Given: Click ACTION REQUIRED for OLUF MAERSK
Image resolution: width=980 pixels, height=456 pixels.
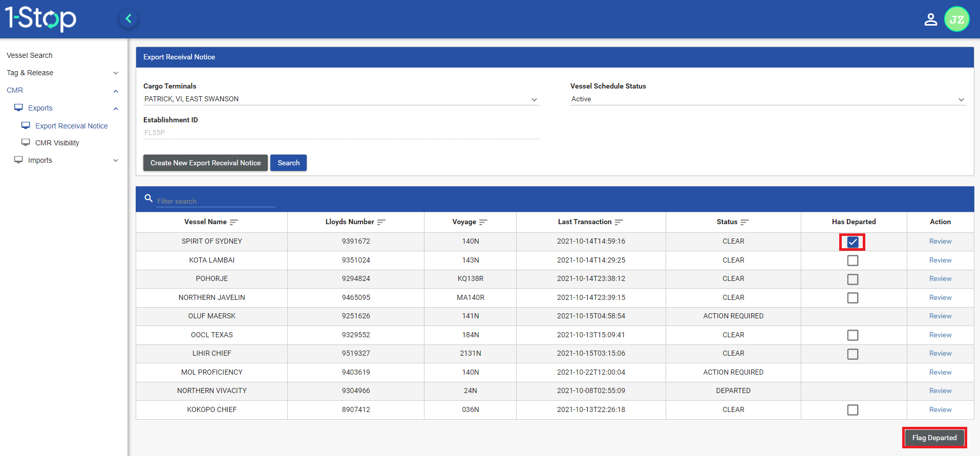Looking at the screenshot, I should 733,316.
